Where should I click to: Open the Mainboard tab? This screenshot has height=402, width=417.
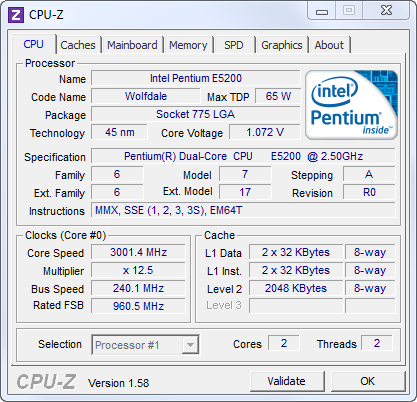point(132,45)
